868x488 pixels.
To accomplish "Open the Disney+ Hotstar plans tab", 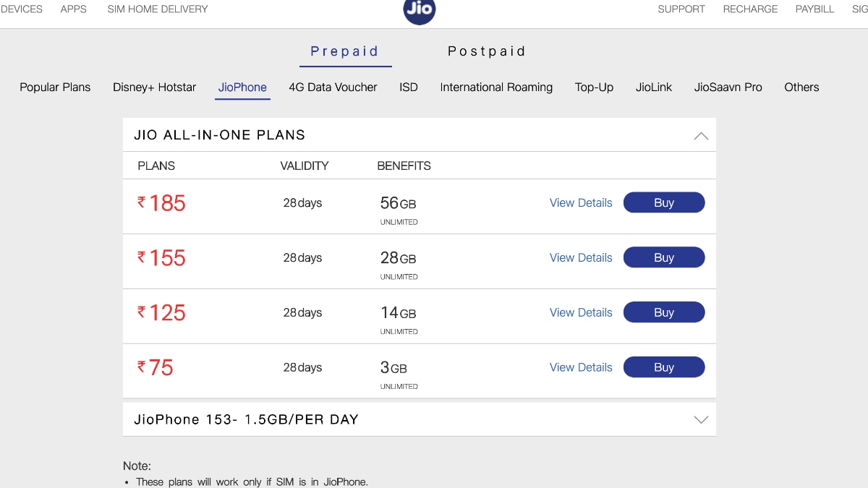I will [x=154, y=87].
